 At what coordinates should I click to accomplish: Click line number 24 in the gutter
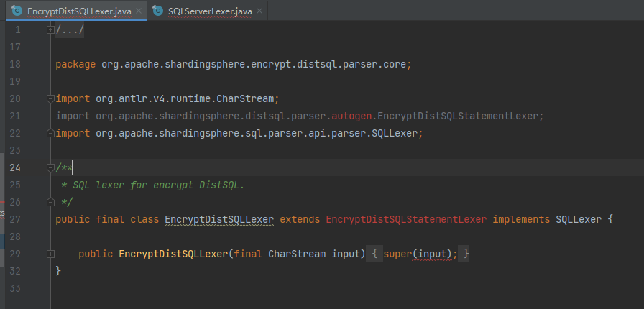pos(15,167)
